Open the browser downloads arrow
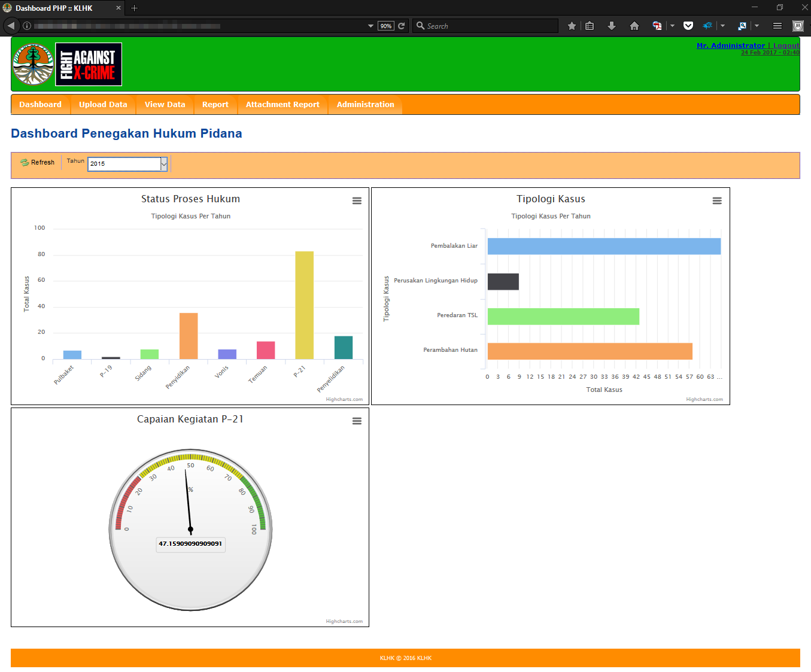811x672 pixels. point(611,26)
